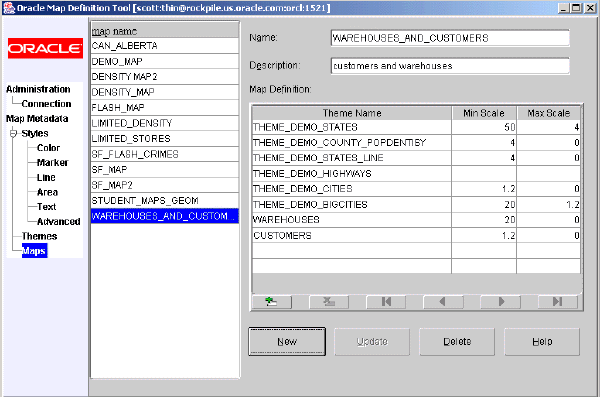Image resolution: width=600 pixels, height=397 pixels.
Task: Click CUSTOMERS theme name cell
Action: [352, 235]
